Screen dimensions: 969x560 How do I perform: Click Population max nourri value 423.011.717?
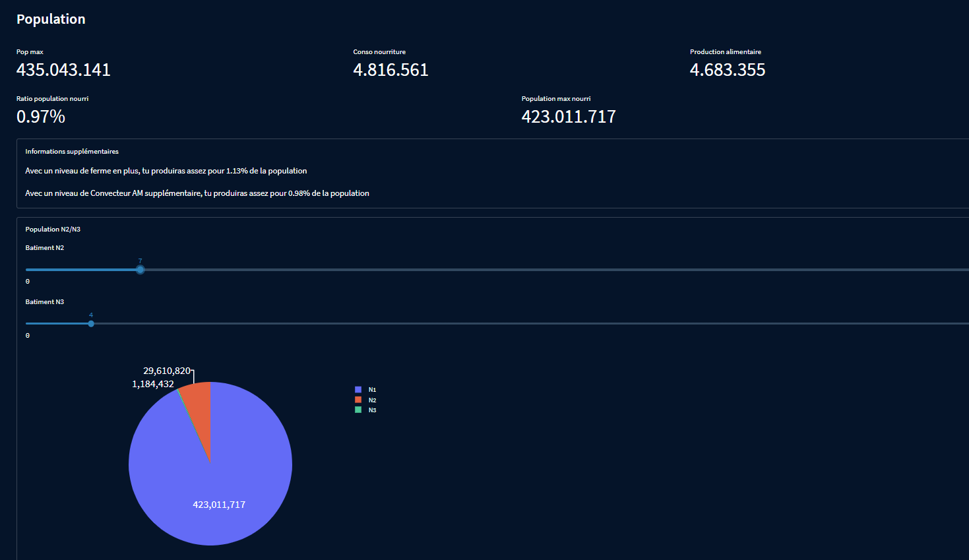569,117
